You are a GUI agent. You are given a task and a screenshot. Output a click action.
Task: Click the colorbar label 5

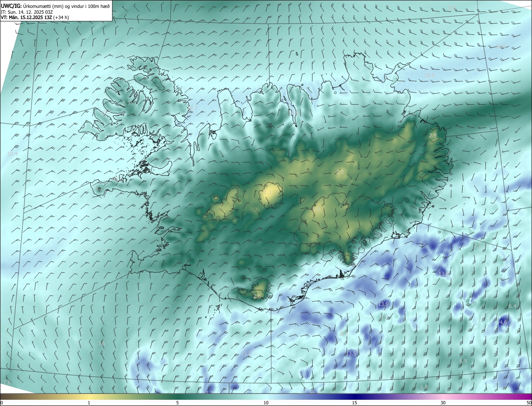click(177, 403)
